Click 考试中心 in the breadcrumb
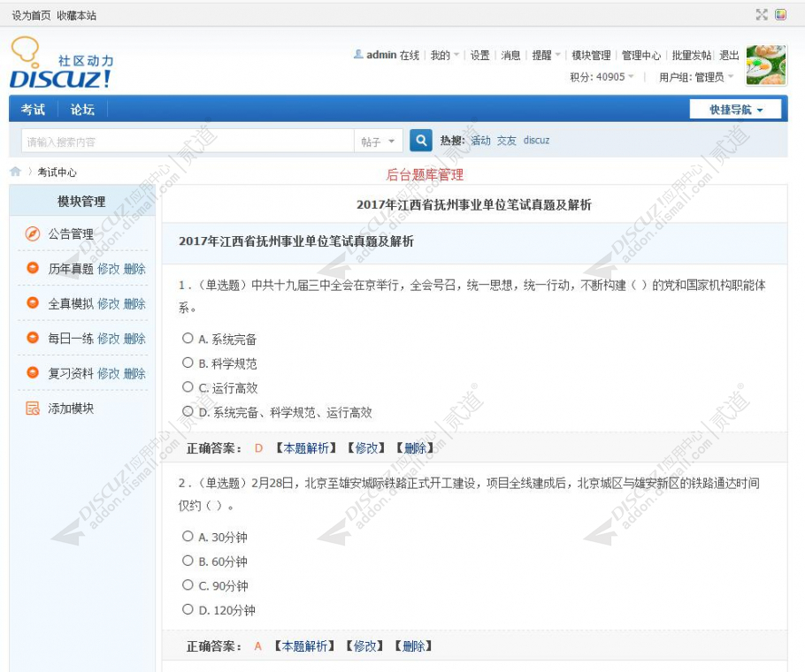Screen dimensions: 805x672 (x=57, y=172)
